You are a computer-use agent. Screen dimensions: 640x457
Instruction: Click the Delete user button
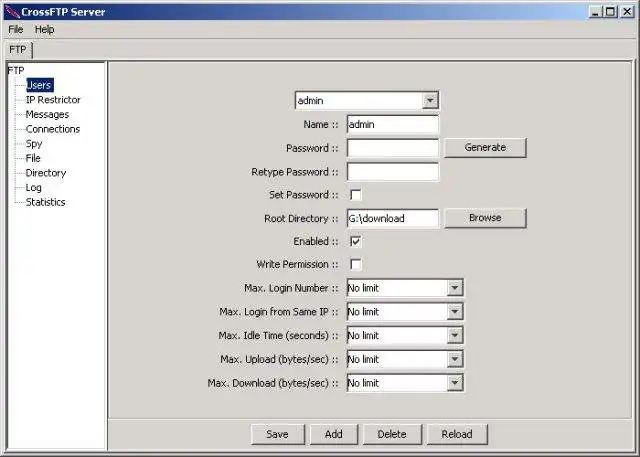(x=392, y=434)
